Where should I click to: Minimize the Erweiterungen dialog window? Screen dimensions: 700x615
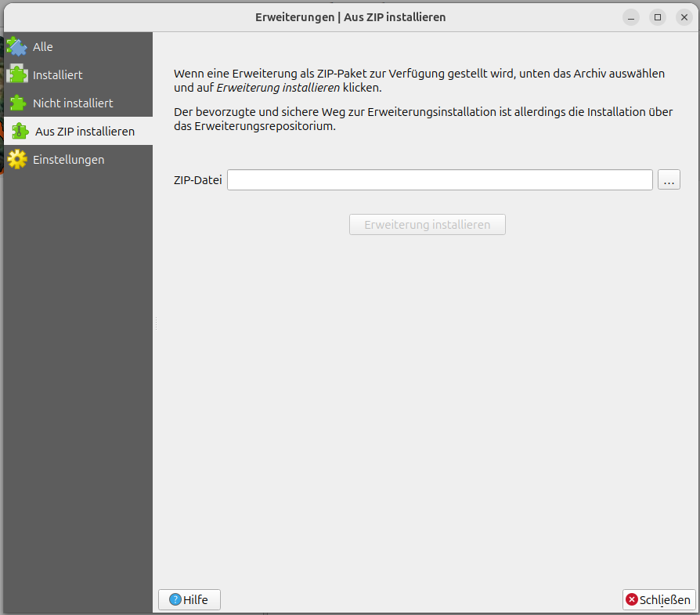632,16
